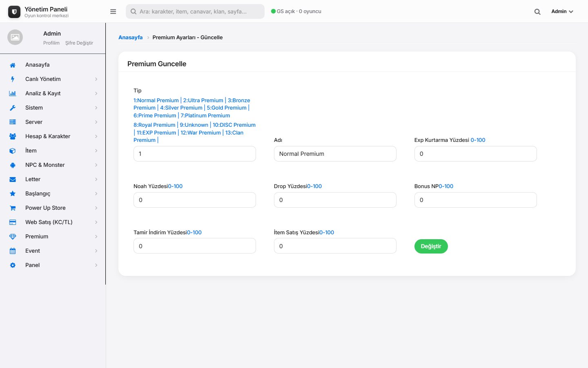Open the Admin dropdown in top bar

click(x=562, y=11)
